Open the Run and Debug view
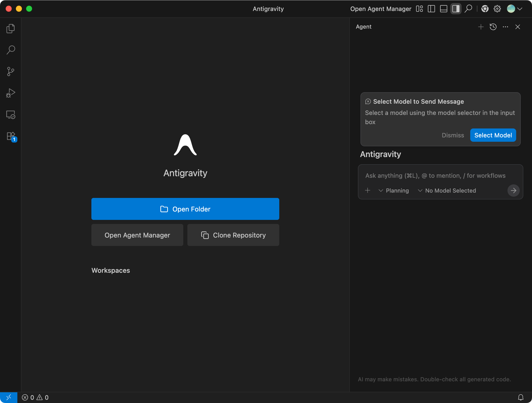 pyautogui.click(x=10, y=93)
